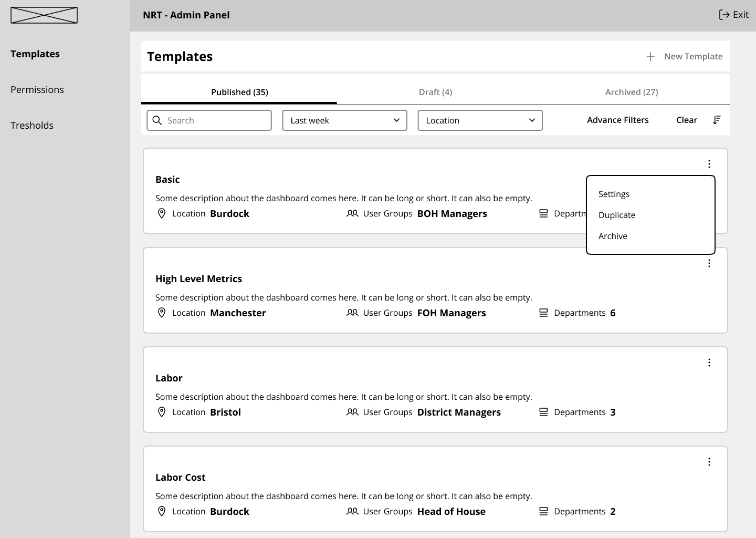Open Advance Filters

617,120
